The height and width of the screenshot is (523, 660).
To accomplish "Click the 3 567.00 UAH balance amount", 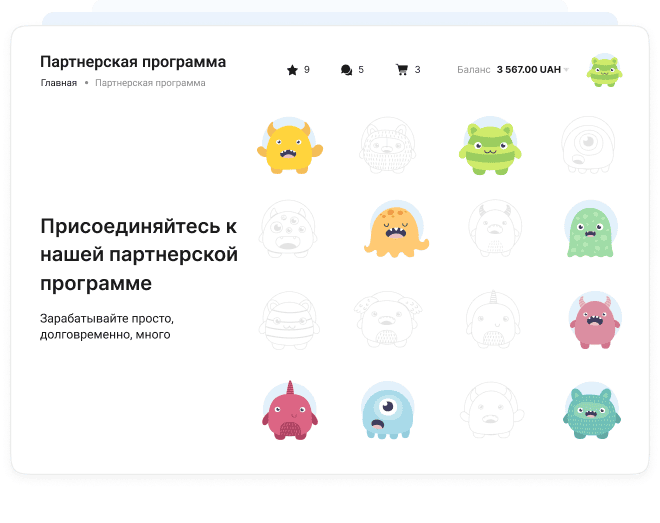I will click(528, 70).
